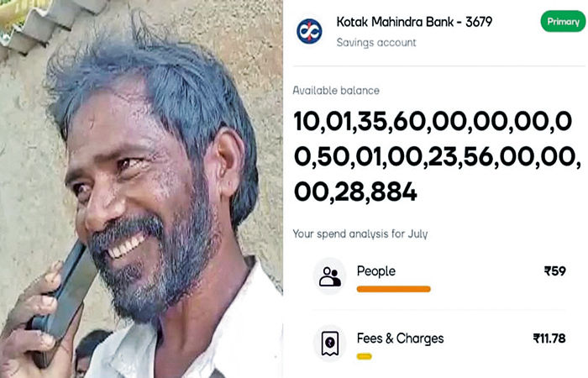Tap the green Primary badge
Viewport: 588px width, 378px height.
pyautogui.click(x=563, y=22)
